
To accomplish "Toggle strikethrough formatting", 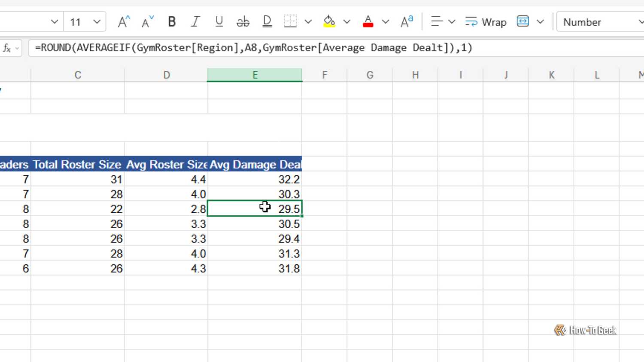I will [243, 22].
